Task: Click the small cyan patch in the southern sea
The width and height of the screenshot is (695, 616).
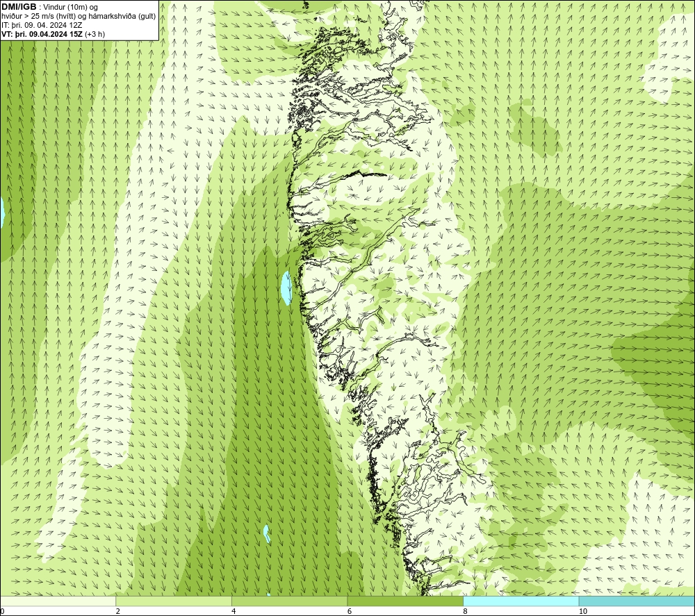Action: [267, 533]
